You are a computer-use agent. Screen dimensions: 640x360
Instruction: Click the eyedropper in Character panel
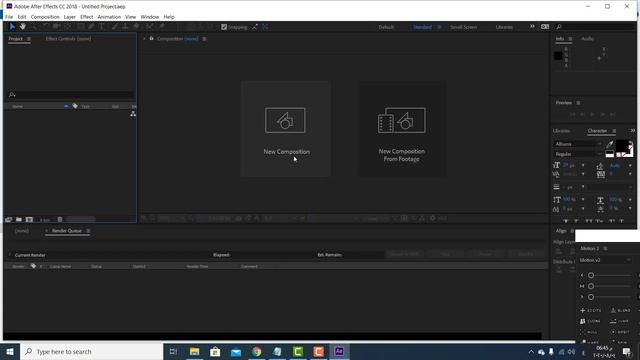coord(610,144)
